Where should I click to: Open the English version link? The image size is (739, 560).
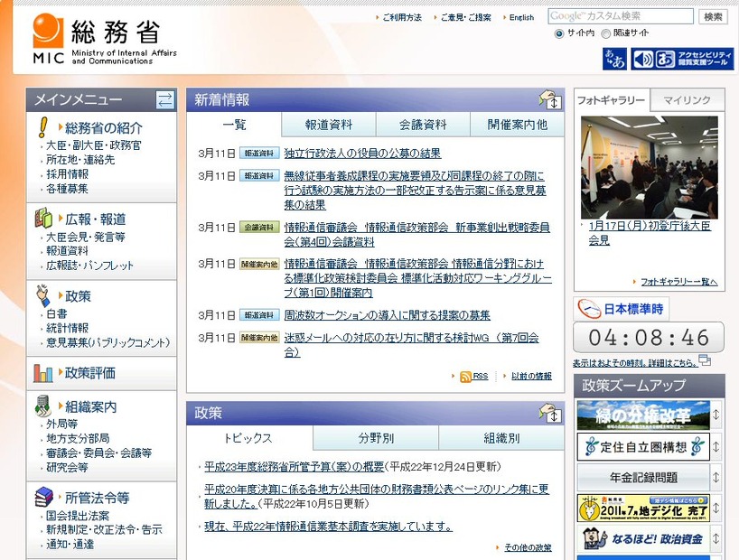coord(521,17)
